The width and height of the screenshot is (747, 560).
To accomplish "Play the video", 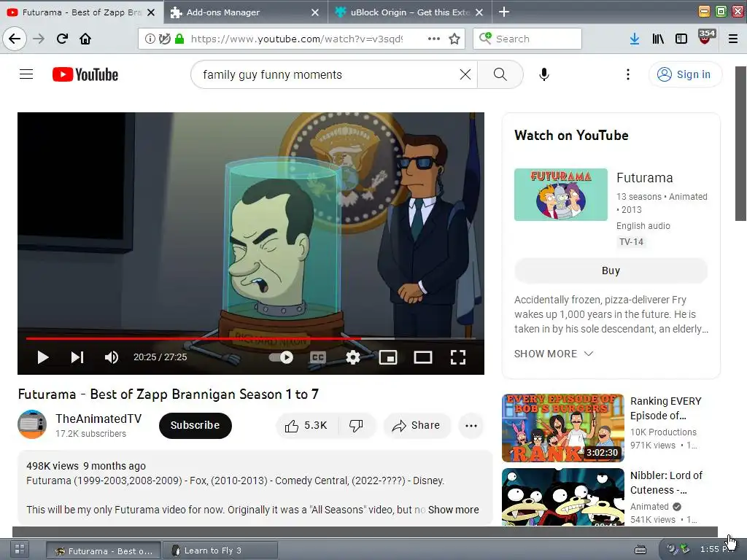I will point(43,357).
